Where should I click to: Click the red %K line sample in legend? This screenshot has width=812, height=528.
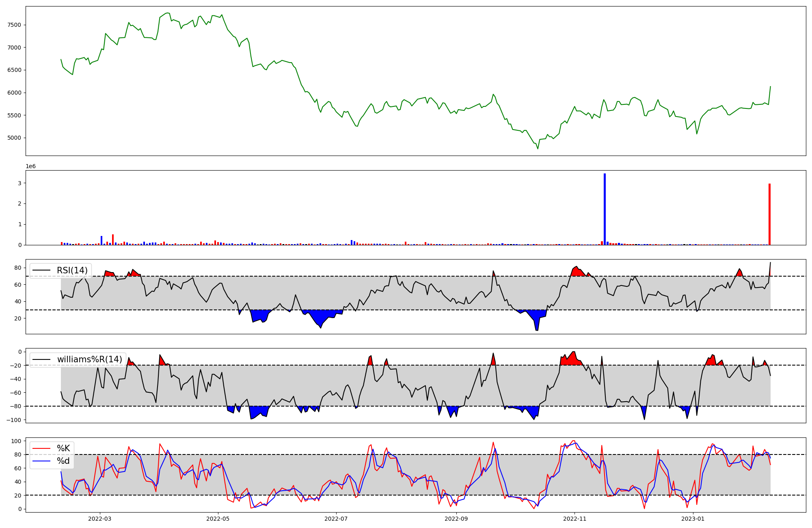(x=41, y=448)
